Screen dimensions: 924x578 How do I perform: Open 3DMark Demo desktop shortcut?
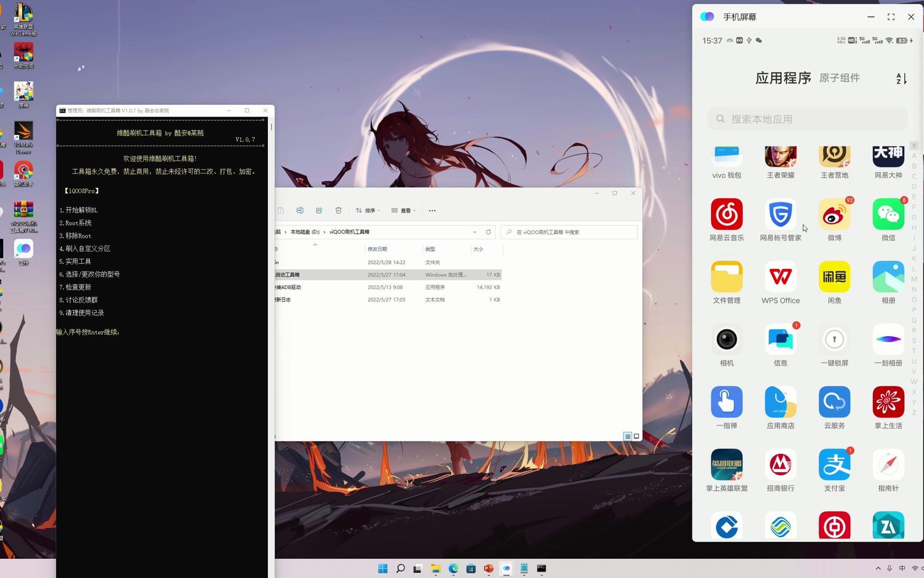24,138
